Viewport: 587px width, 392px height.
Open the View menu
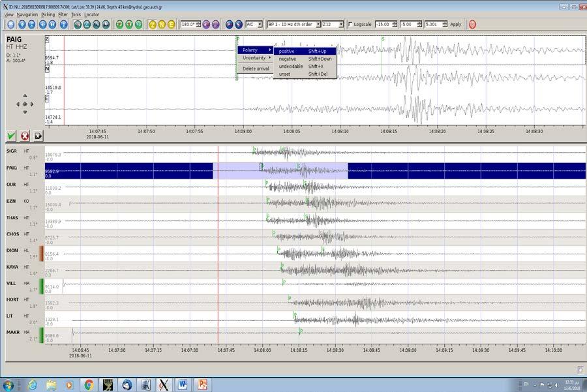[9, 14]
